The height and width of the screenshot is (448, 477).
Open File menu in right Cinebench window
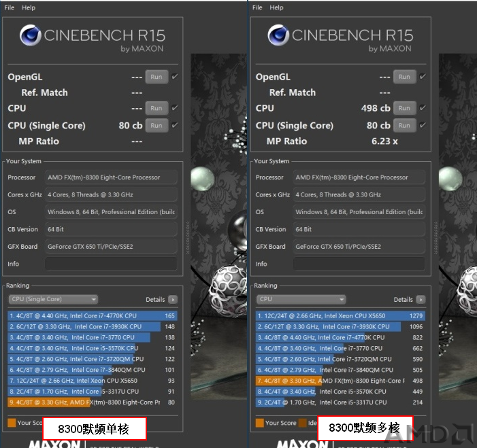(257, 7)
